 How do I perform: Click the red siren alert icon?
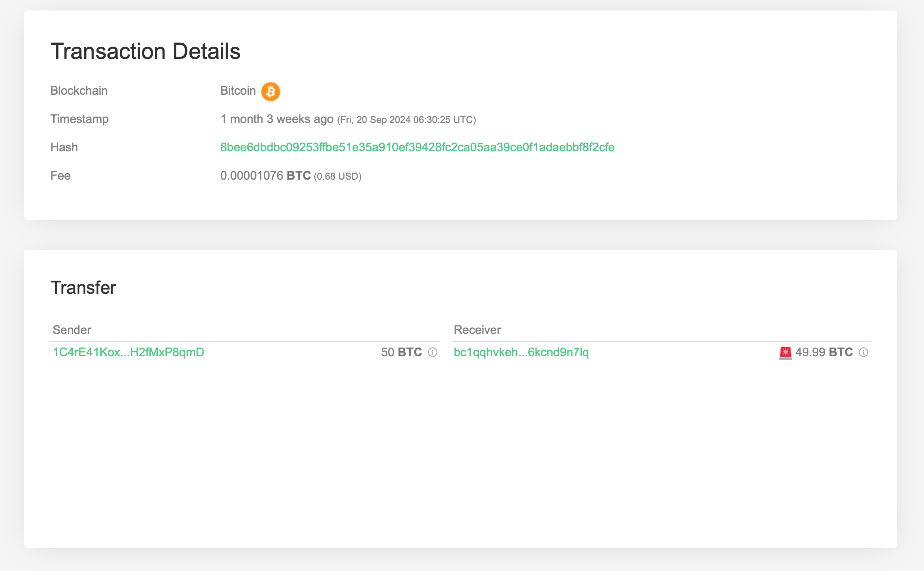[x=785, y=353]
